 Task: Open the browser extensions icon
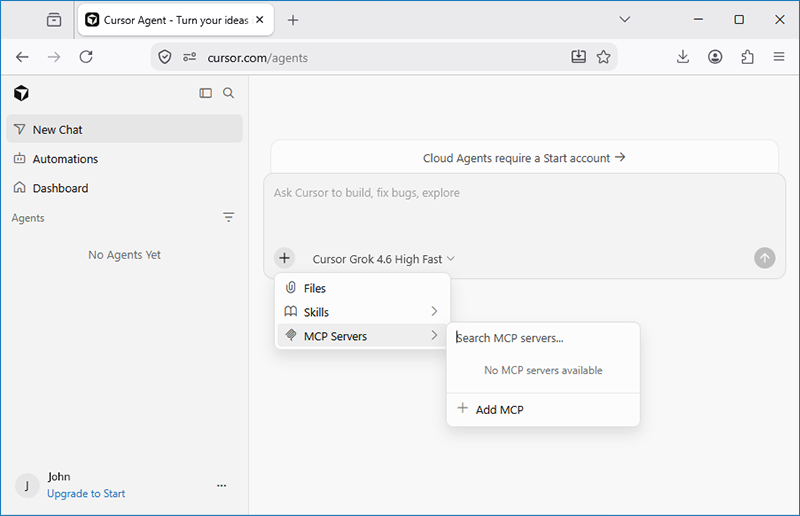pos(747,57)
